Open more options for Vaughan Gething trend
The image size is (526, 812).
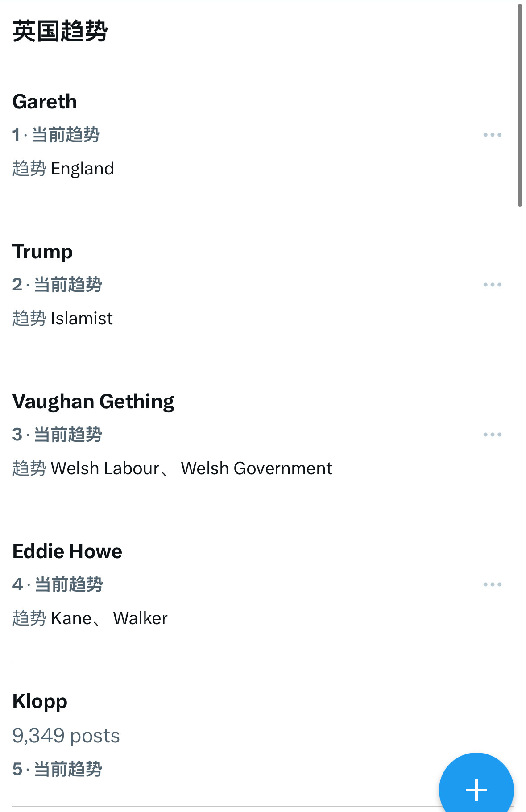tap(493, 435)
